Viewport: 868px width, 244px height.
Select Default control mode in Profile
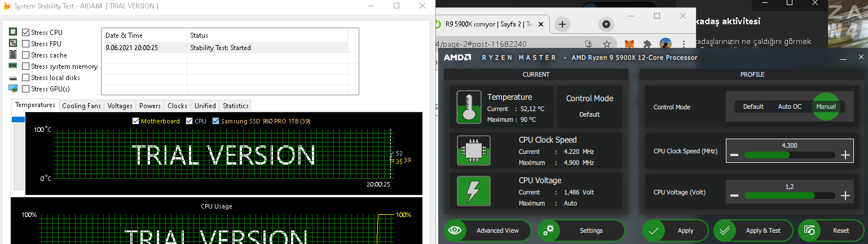point(753,107)
